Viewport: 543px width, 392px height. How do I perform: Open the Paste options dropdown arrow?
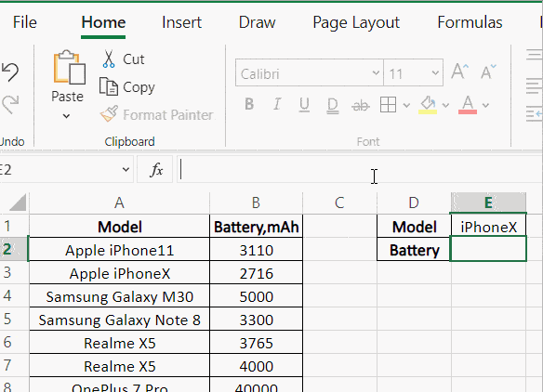(67, 116)
